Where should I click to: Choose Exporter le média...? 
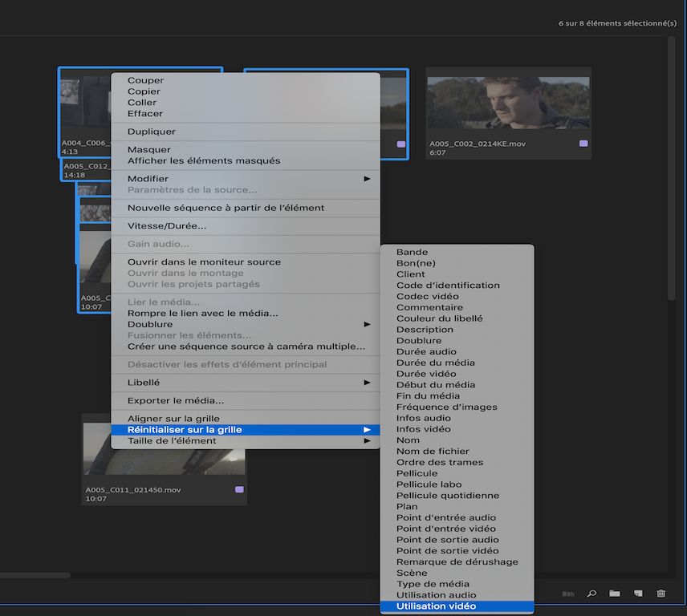pos(246,400)
